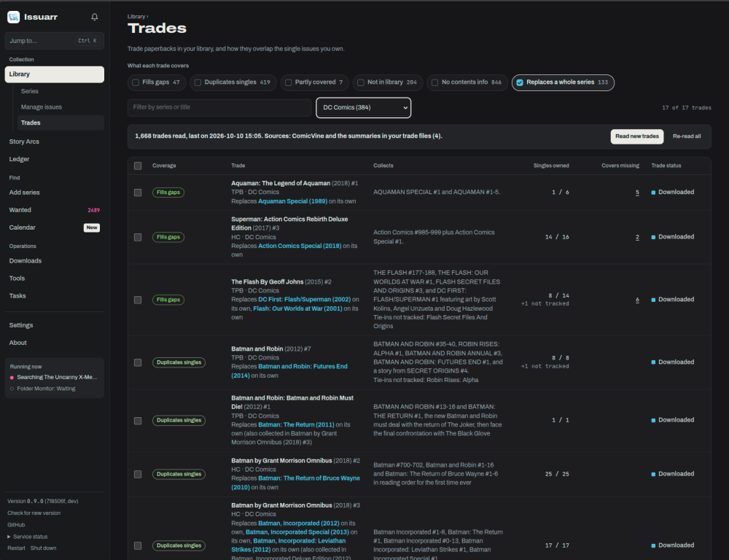Open the Wanted list
Image resolution: width=729 pixels, height=560 pixels.
pos(20,210)
